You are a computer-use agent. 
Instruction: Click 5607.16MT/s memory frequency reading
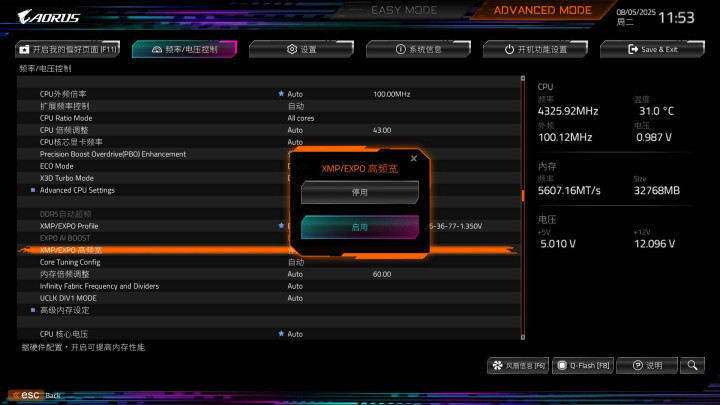(x=569, y=191)
